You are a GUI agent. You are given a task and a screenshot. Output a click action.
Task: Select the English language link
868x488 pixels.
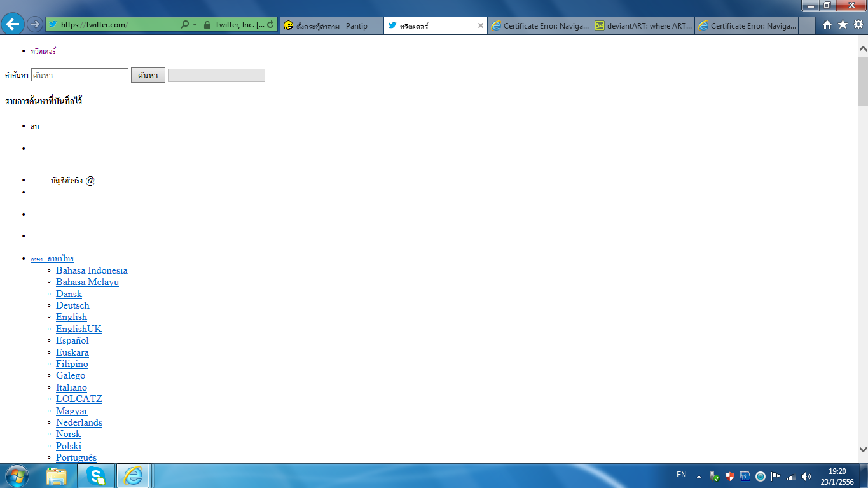71,317
